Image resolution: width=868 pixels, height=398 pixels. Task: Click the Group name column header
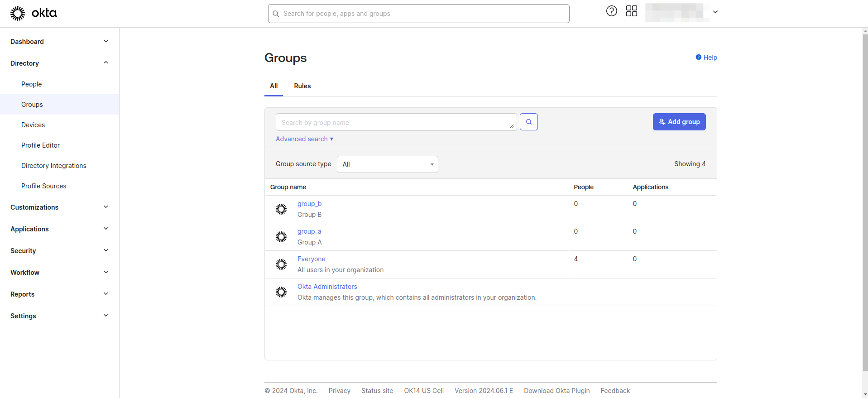(x=288, y=187)
